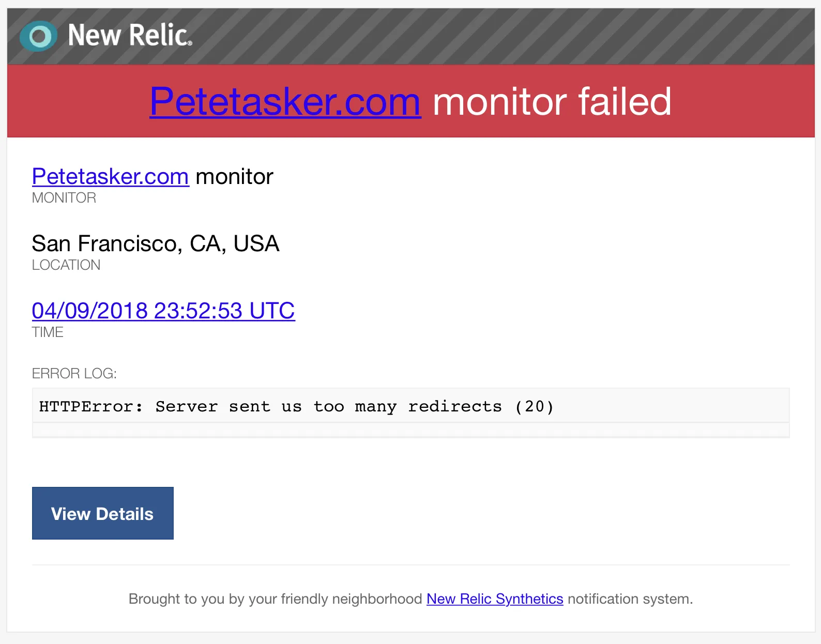Click the empty row beneath the error message
821x644 pixels.
[410, 430]
